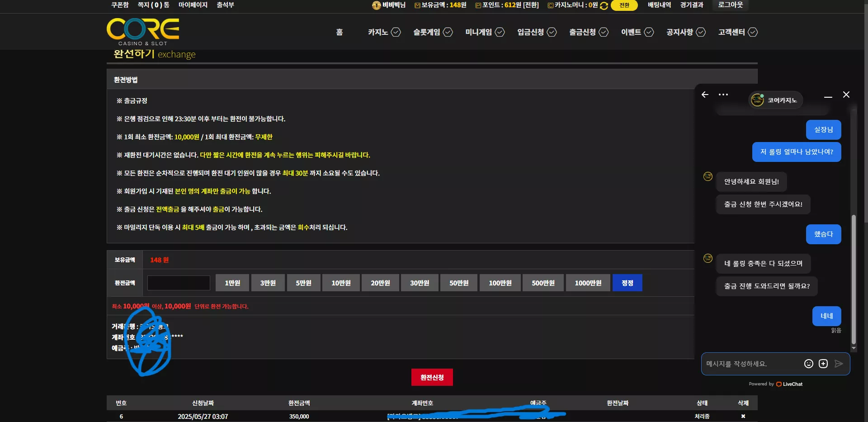Select the 3만원 amount button
This screenshot has height=422, width=868.
click(x=268, y=283)
